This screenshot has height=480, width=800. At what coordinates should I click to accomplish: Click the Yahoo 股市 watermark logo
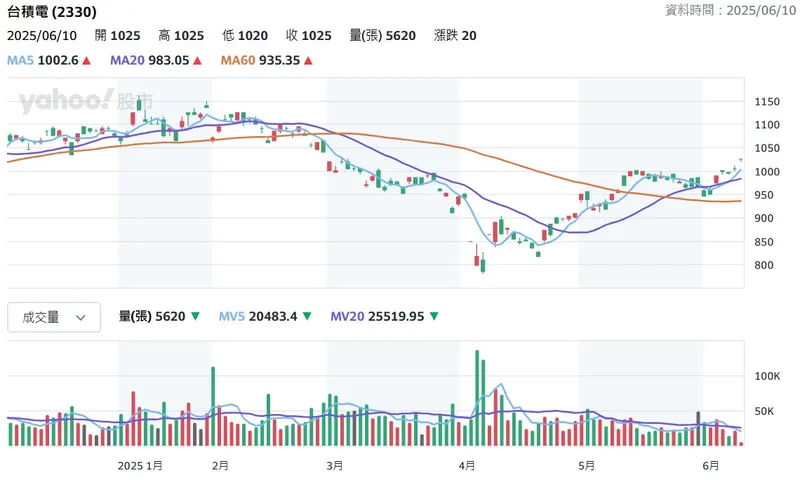[85, 101]
